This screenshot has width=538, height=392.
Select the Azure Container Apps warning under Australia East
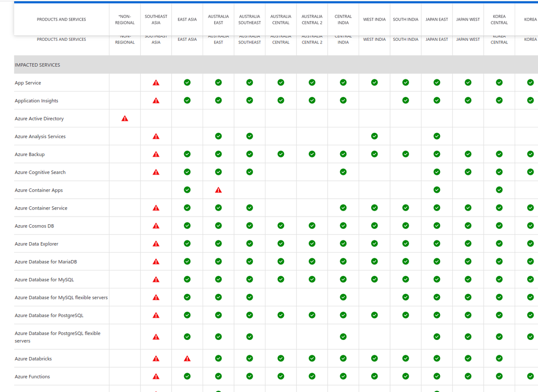(x=218, y=190)
